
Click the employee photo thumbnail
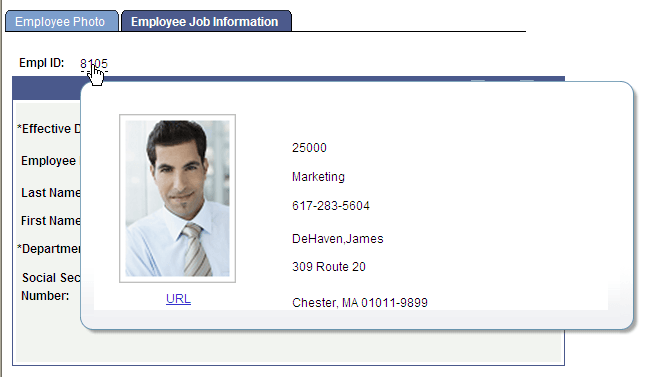click(x=177, y=198)
